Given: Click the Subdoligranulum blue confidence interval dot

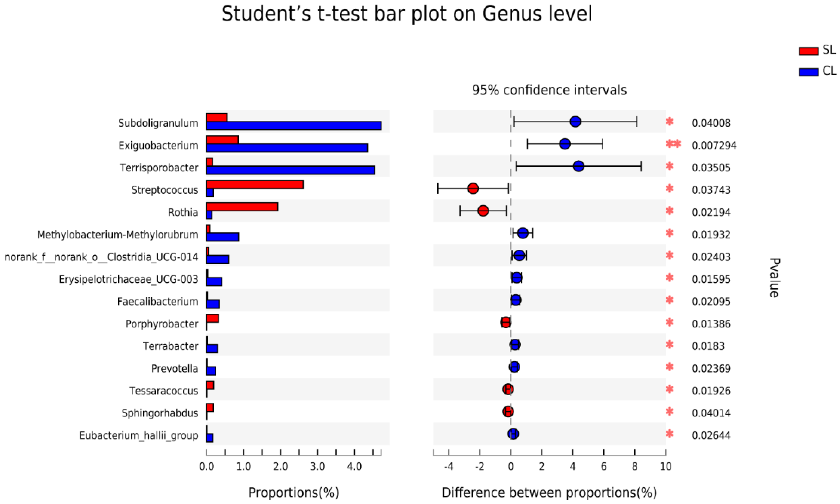Looking at the screenshot, I should pos(575,122).
